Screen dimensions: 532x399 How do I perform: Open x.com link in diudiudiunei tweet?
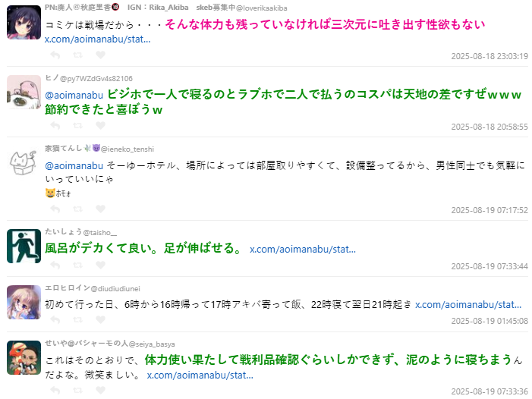[x=468, y=305]
